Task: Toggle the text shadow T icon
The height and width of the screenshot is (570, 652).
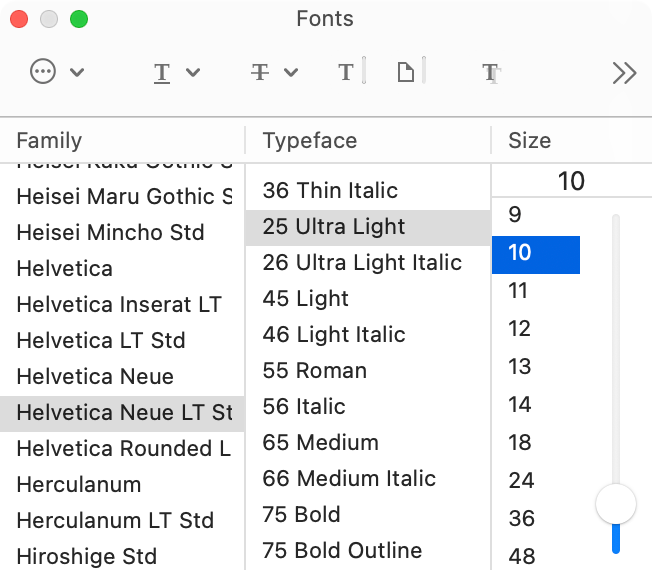Action: coord(491,73)
